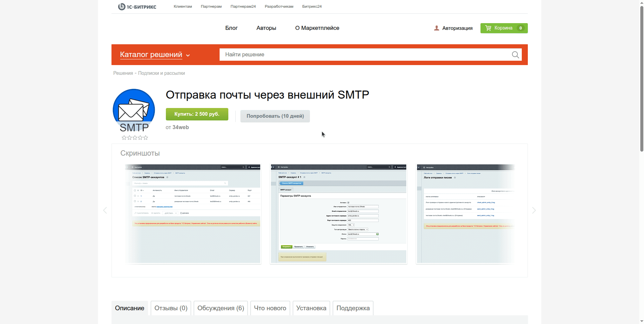The image size is (644, 324).
Task: Open the 34web developer link
Action: pyautogui.click(x=181, y=127)
